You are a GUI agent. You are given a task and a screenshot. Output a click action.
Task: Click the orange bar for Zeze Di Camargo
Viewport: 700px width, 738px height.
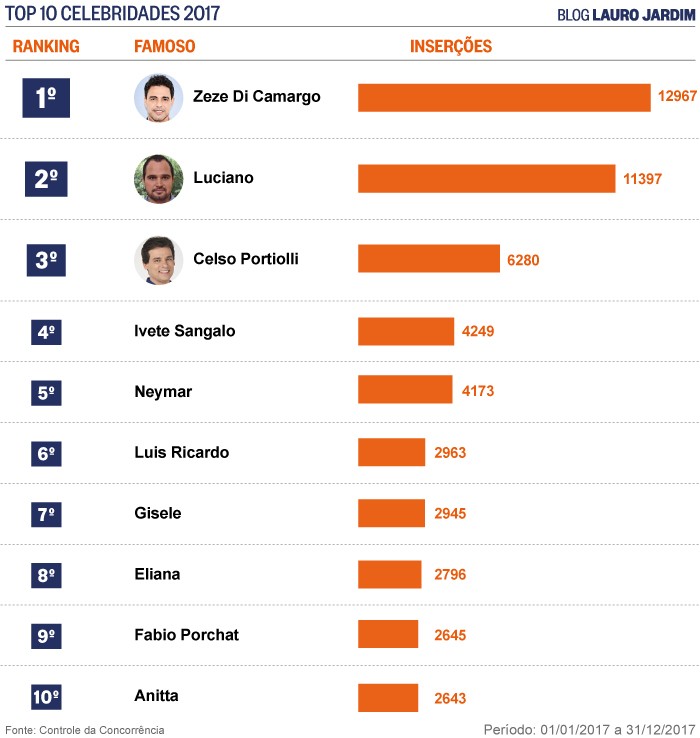(504, 98)
